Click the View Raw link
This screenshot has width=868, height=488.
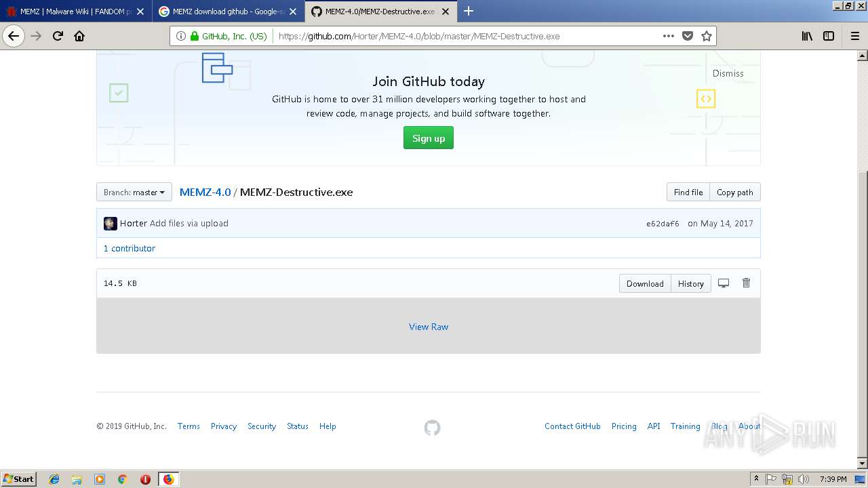(429, 327)
